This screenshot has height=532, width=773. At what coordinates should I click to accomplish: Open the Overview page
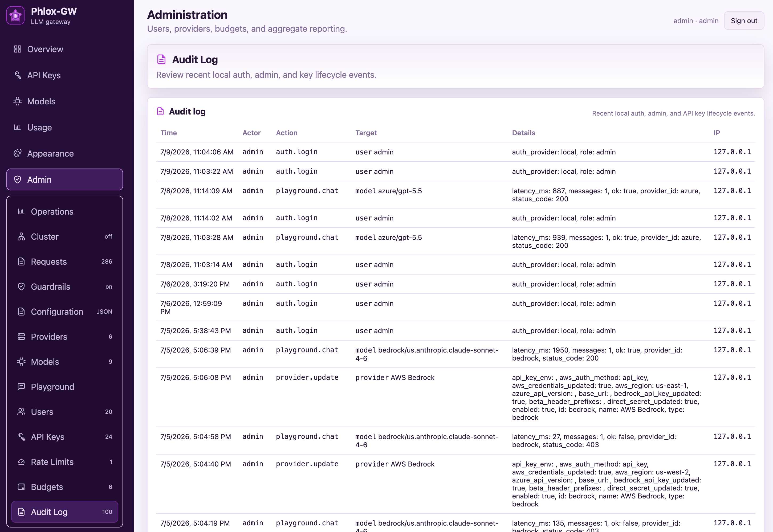pos(65,49)
